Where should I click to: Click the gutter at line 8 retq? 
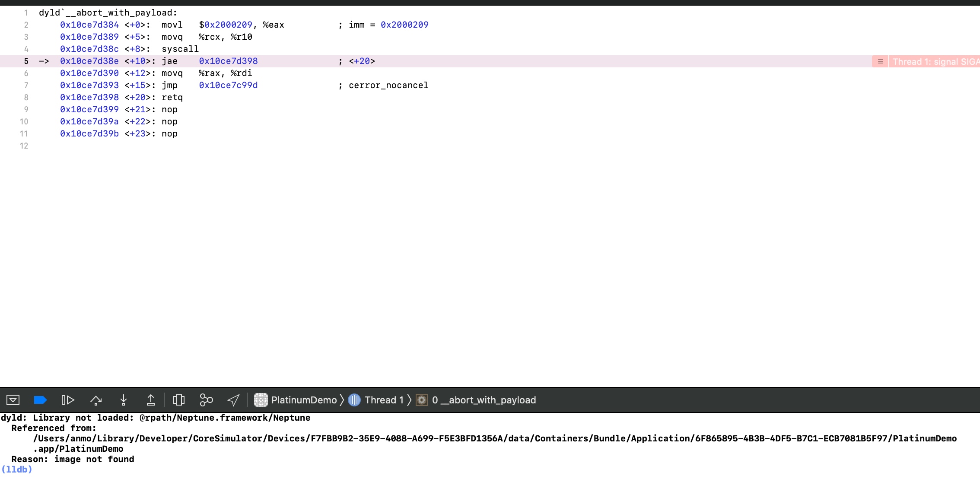(26, 98)
